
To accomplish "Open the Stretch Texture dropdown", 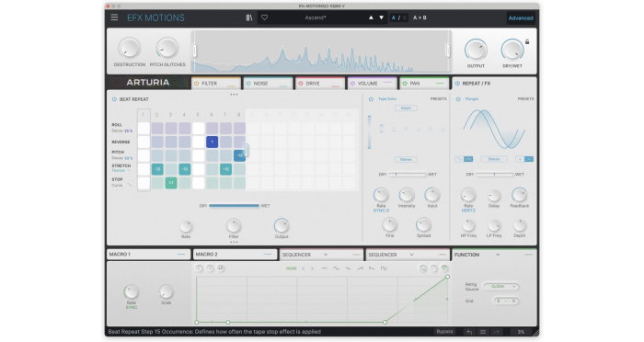I will click(121, 170).
